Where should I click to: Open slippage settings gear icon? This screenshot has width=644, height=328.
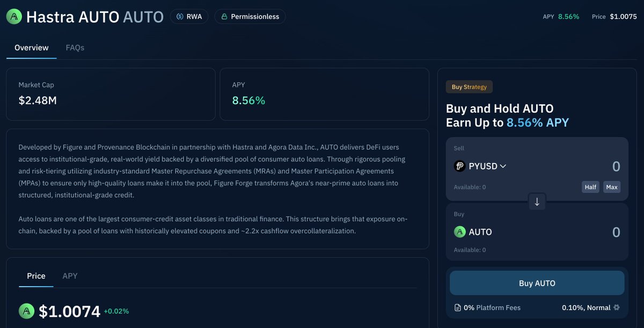click(617, 308)
